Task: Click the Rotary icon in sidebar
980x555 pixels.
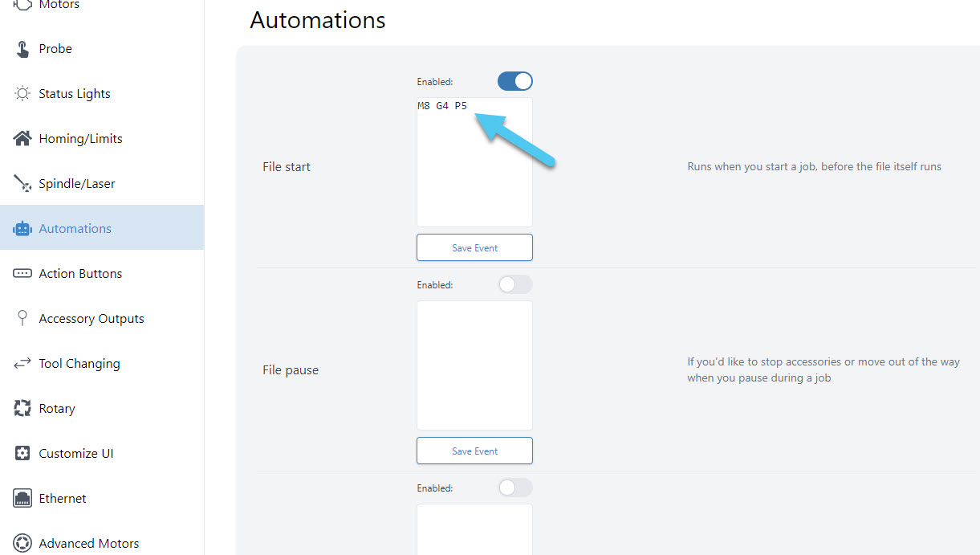Action: pyautogui.click(x=22, y=409)
